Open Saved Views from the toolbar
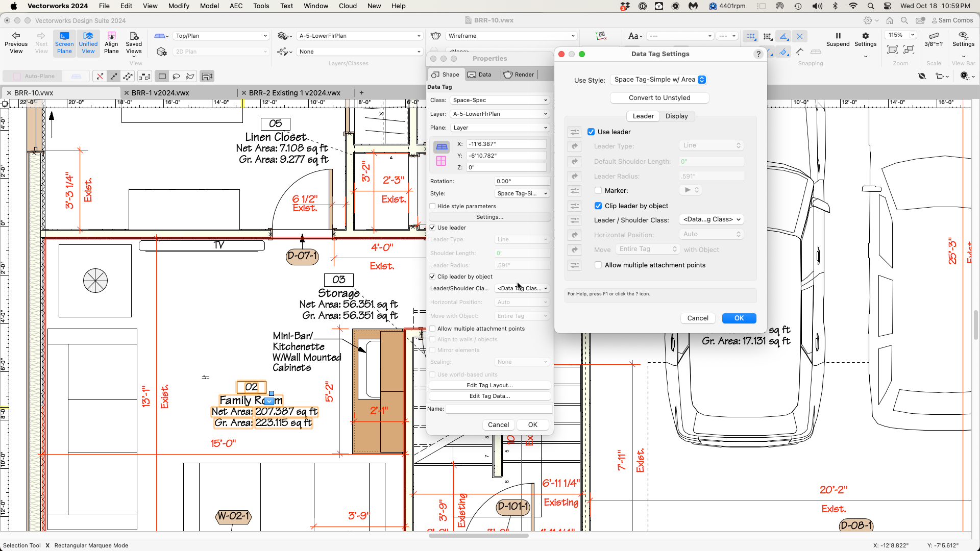The height and width of the screenshot is (551, 980). pos(134,43)
